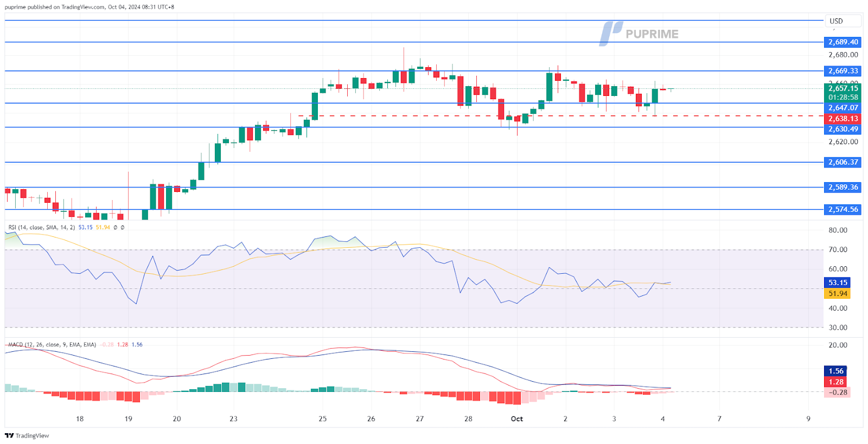The image size is (868, 444).
Task: Click the 60.00 RSI axis tick
Action: pyautogui.click(x=838, y=269)
